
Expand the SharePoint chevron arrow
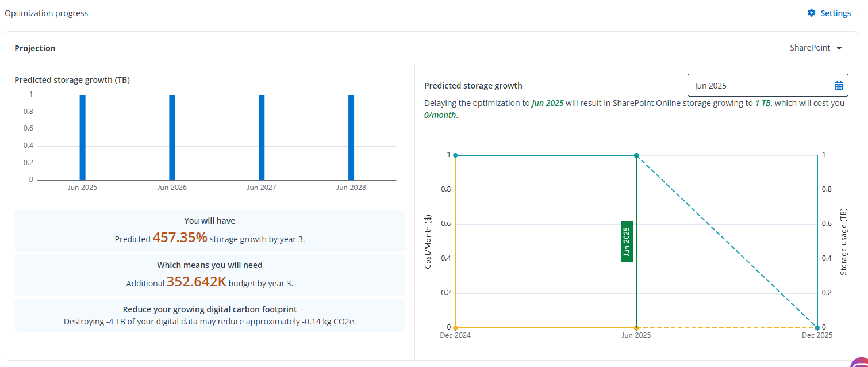tap(840, 48)
